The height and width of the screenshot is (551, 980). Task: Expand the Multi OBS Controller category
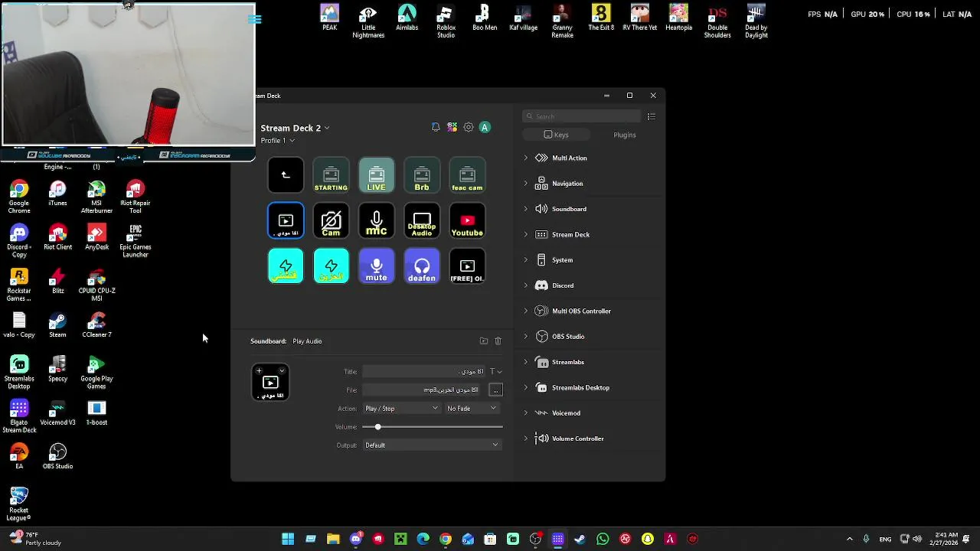(x=525, y=311)
